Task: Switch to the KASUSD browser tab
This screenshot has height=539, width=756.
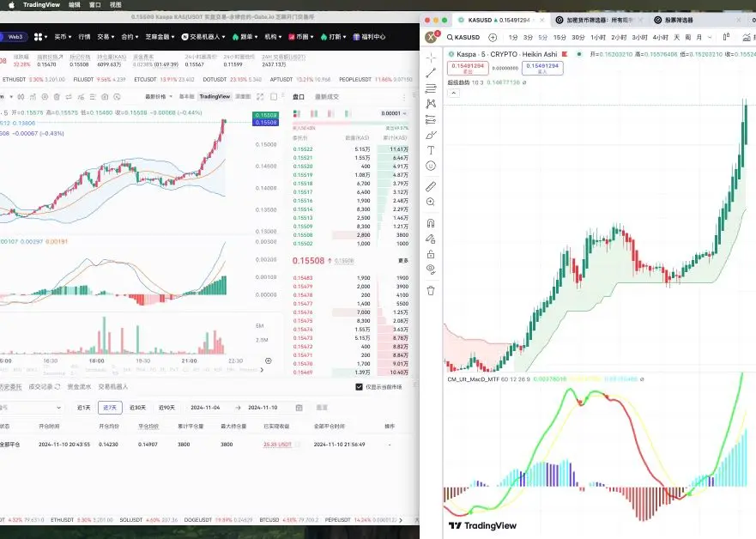Action: point(499,21)
